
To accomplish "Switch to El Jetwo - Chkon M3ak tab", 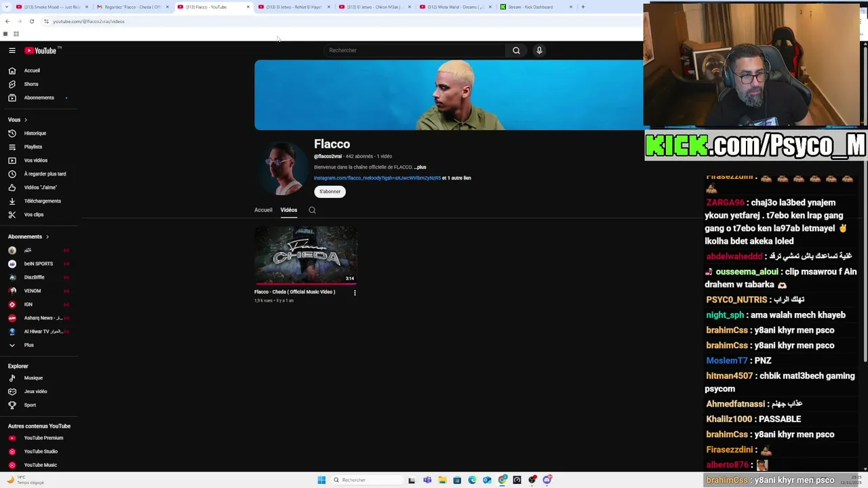I will coord(374,7).
